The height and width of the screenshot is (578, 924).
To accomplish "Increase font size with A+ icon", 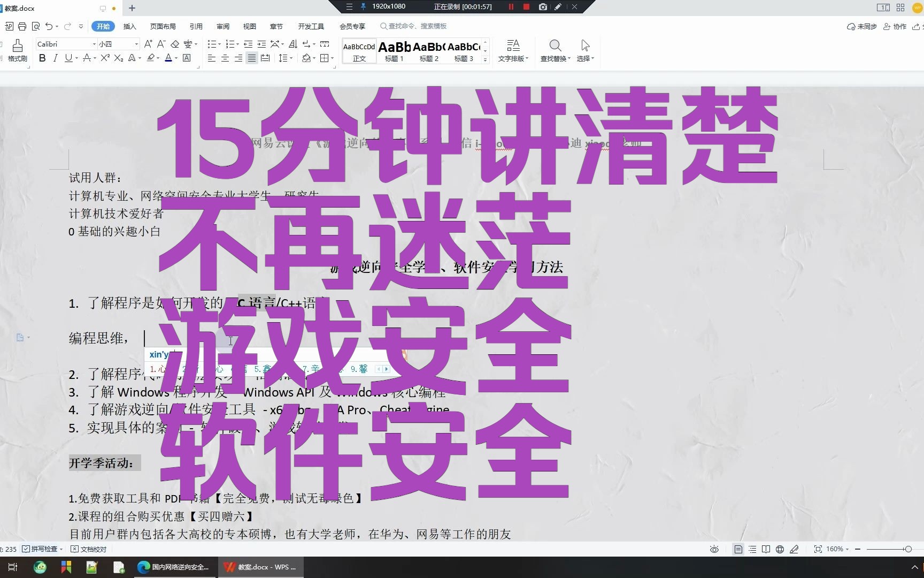I will 148,44.
